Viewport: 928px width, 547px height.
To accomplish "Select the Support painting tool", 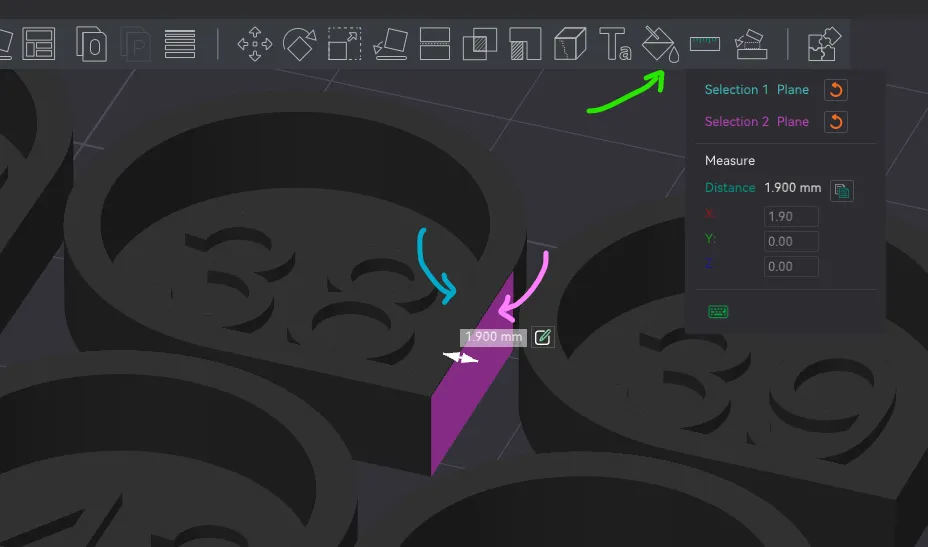I will pos(525,44).
